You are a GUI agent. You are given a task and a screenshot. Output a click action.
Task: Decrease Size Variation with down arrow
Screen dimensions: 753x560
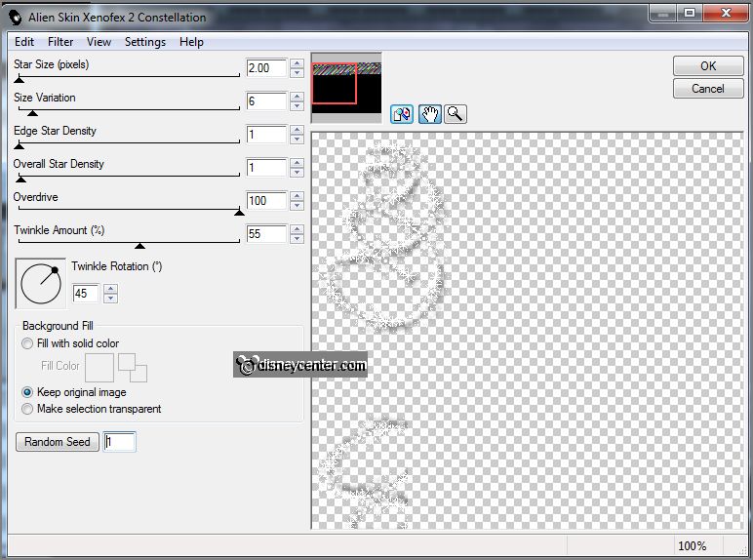[x=297, y=106]
